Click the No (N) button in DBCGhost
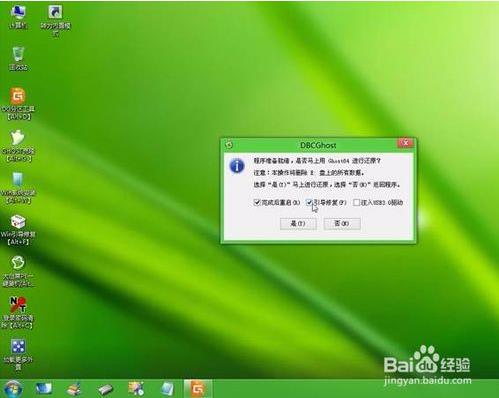Viewport: 499px width, 398px height. point(342,223)
